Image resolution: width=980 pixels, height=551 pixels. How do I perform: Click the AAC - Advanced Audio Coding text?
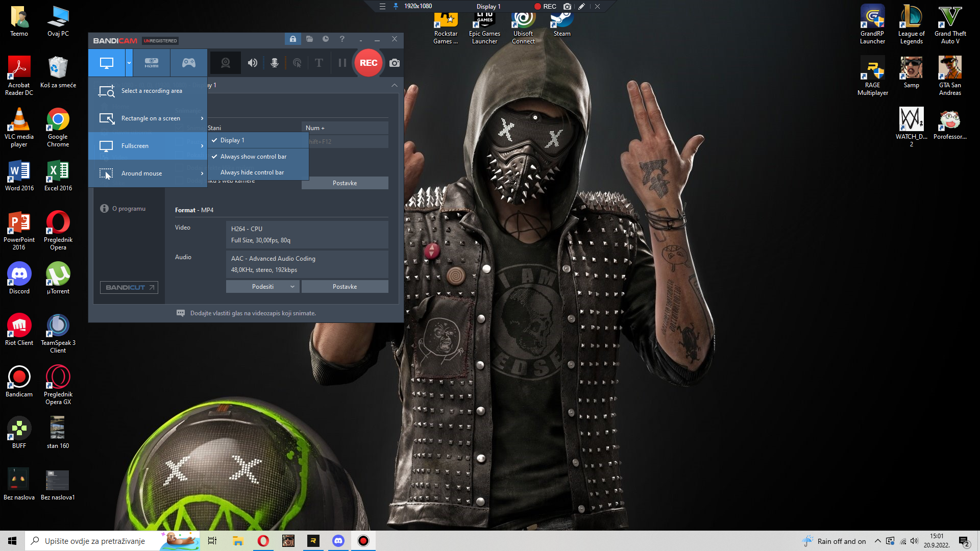tap(273, 259)
